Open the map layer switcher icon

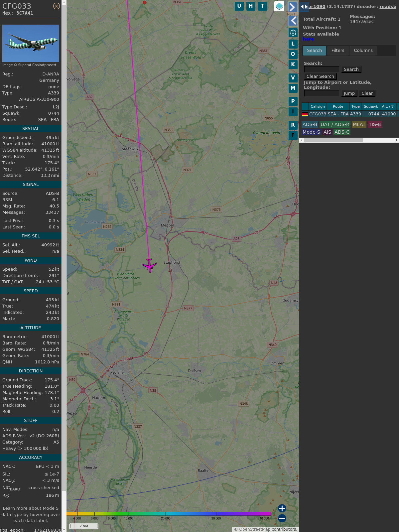click(279, 6)
